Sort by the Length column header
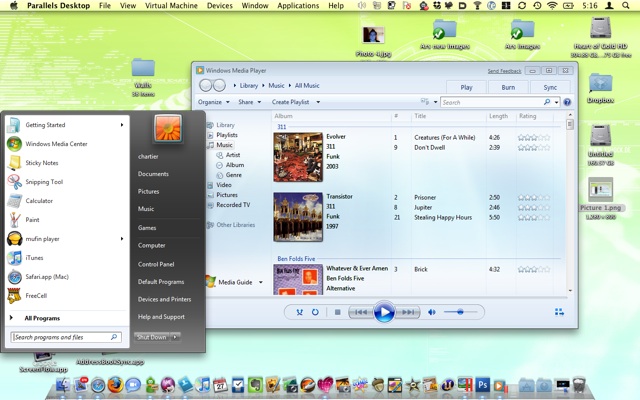Screen dimensions: 640x400 click(x=498, y=116)
